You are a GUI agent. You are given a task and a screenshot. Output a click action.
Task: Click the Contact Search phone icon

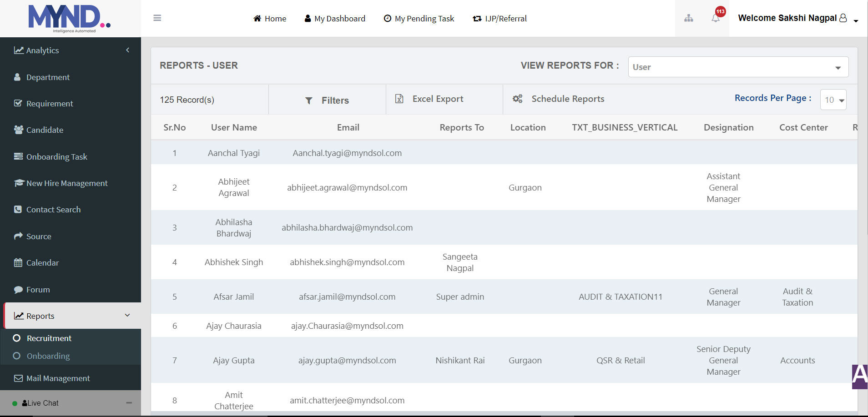click(x=18, y=210)
